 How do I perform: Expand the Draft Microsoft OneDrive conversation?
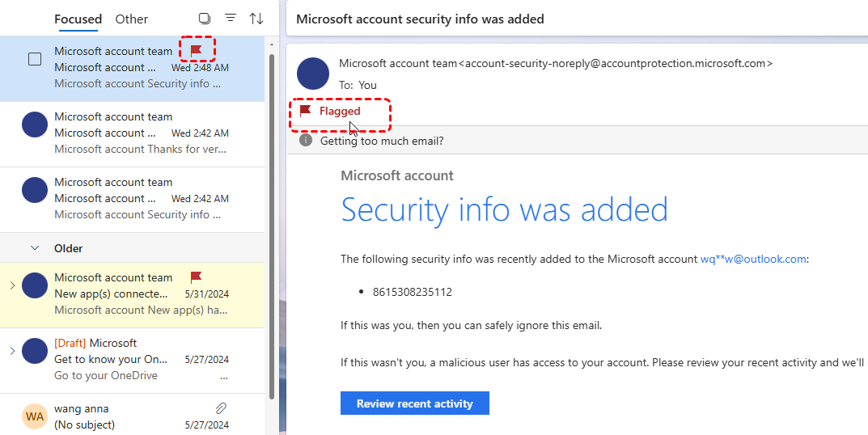pyautogui.click(x=12, y=350)
